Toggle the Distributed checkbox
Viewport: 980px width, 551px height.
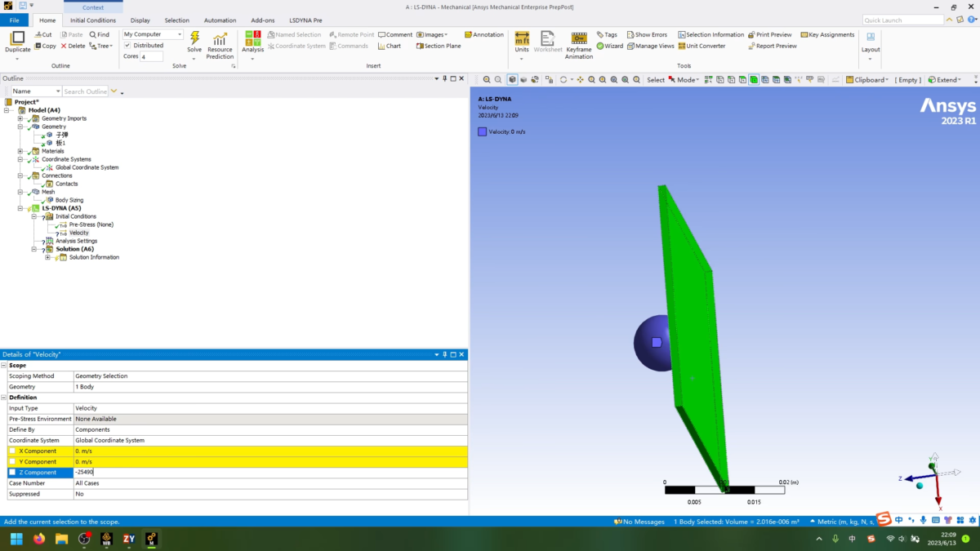point(127,46)
